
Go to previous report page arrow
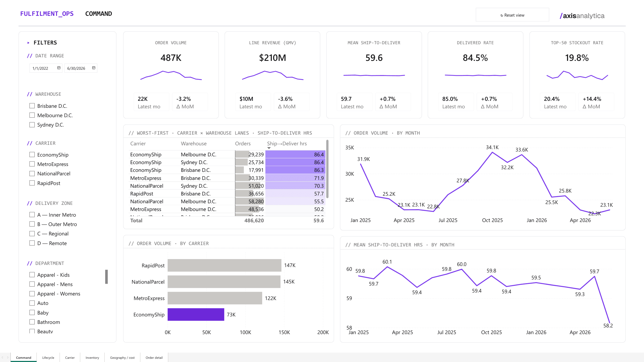[2, 357]
